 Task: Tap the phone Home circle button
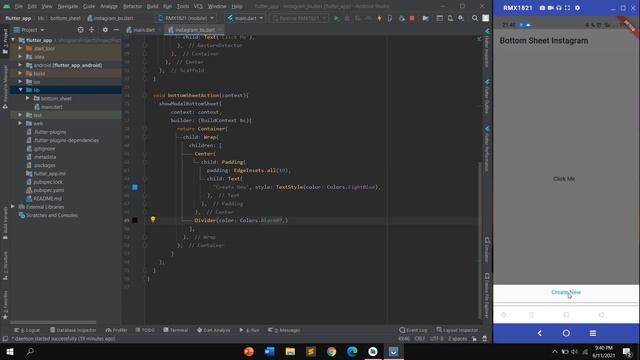tap(566, 333)
